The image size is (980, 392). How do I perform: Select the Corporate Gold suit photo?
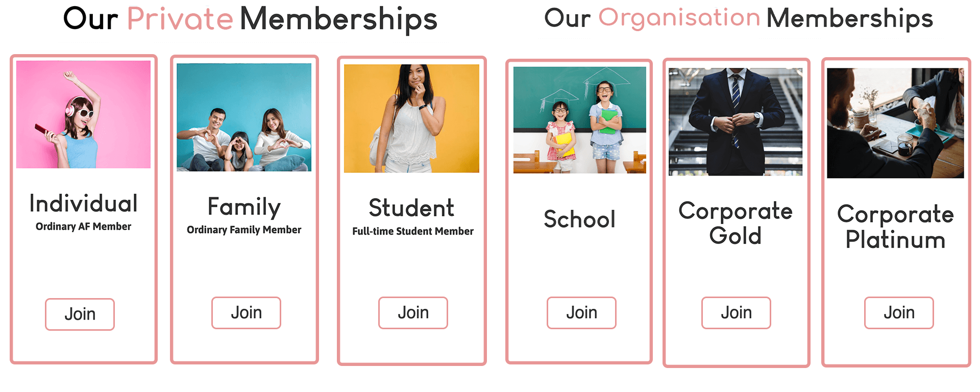pos(736,122)
